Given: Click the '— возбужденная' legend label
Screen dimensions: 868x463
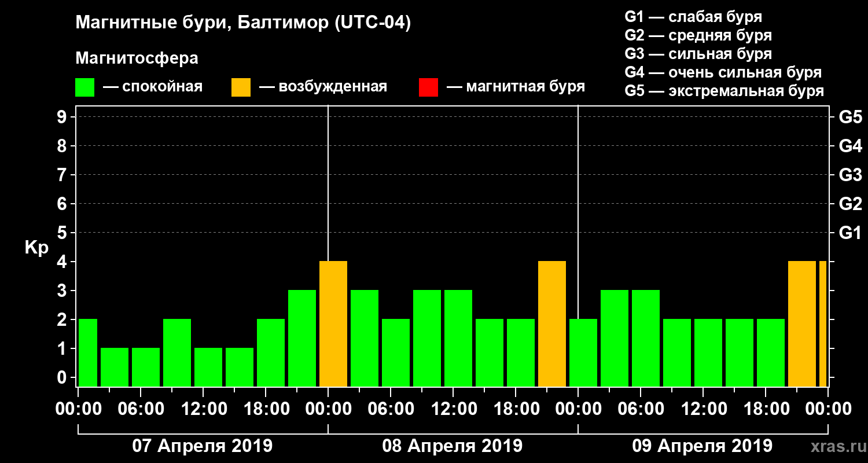Looking at the screenshot, I should coord(323,87).
